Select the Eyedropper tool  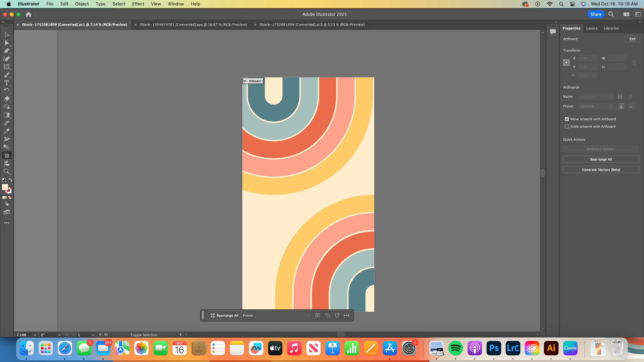[7, 131]
